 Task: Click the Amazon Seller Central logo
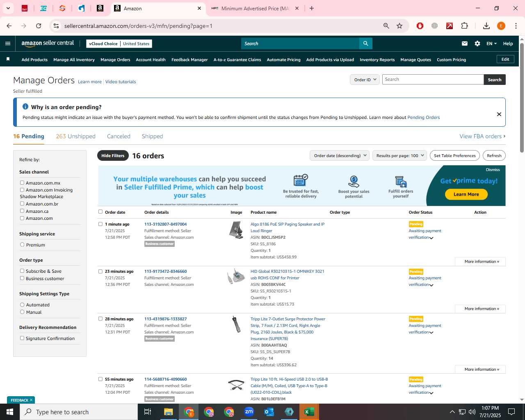pos(48,43)
